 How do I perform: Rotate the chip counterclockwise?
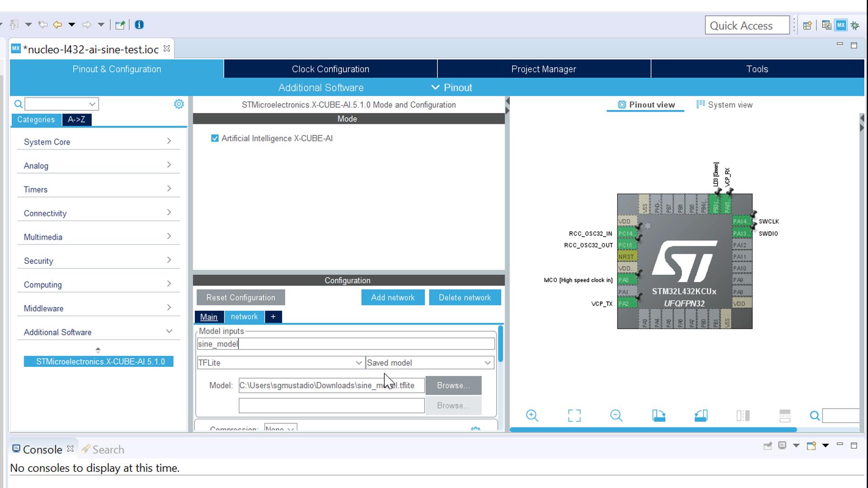pyautogui.click(x=701, y=415)
